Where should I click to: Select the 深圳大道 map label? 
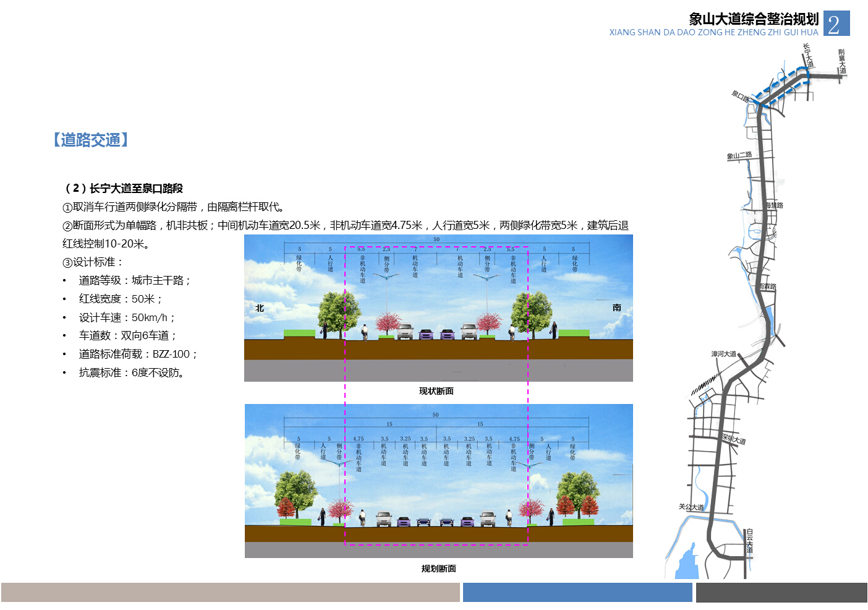click(734, 439)
